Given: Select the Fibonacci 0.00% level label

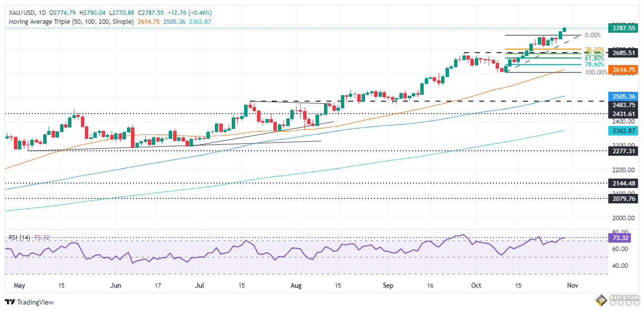Looking at the screenshot, I should (x=593, y=35).
